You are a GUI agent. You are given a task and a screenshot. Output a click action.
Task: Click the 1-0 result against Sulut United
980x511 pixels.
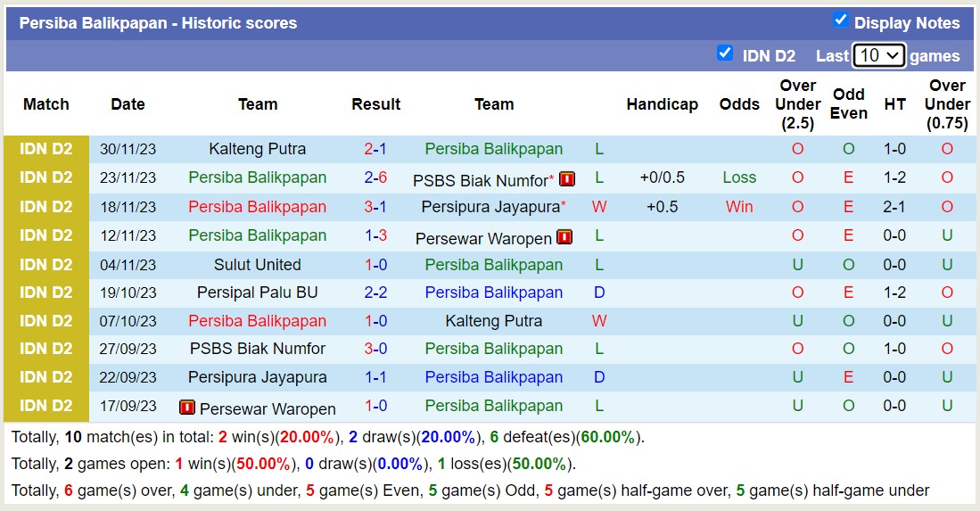point(375,265)
